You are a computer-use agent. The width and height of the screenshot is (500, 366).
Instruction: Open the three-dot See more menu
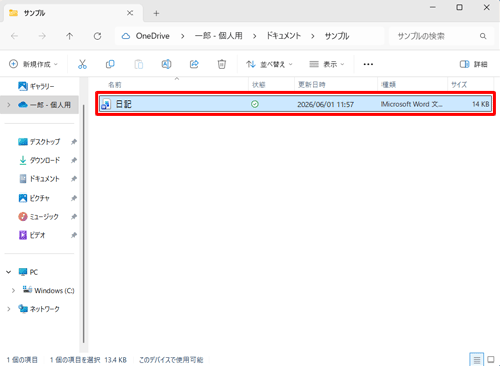coord(368,64)
